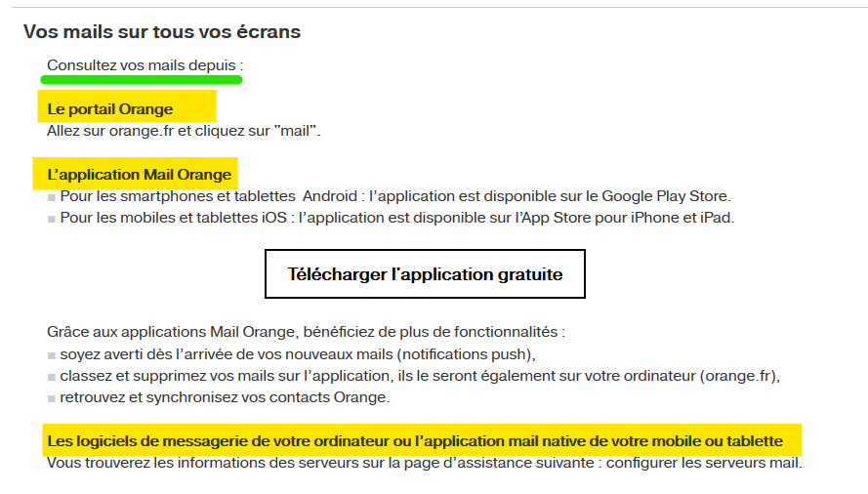Click the Grâce aux applications Mail Orange sentence
This screenshot has height=494, width=868.
pyautogui.click(x=306, y=332)
